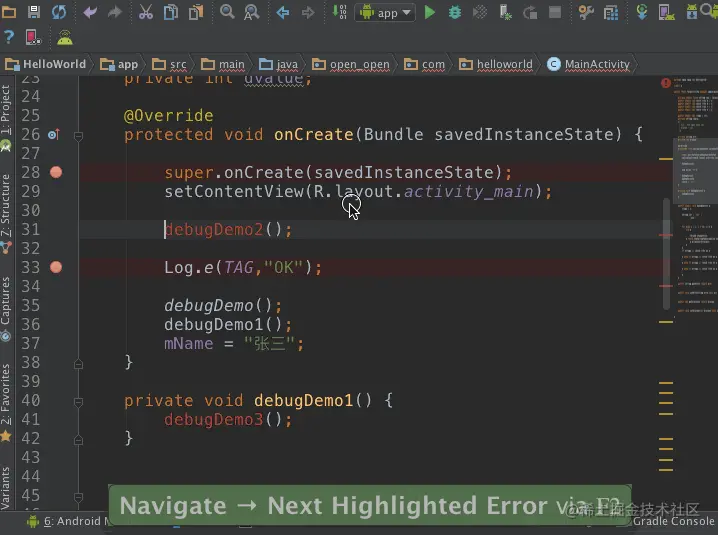
Task: Run app with green play button
Action: pos(430,12)
